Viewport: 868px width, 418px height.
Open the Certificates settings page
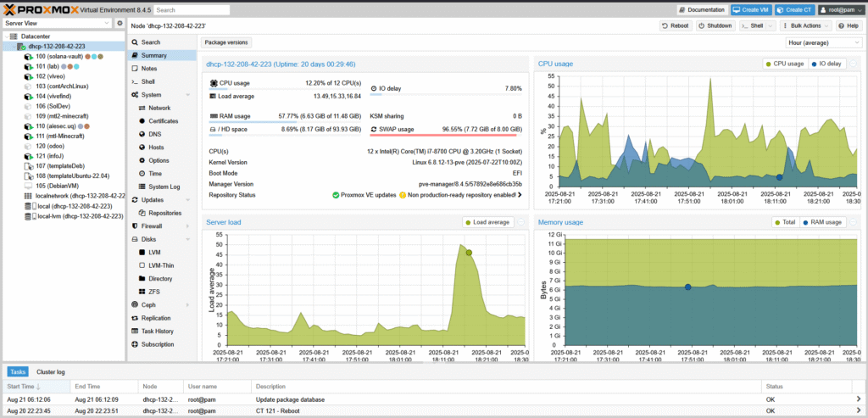(163, 121)
